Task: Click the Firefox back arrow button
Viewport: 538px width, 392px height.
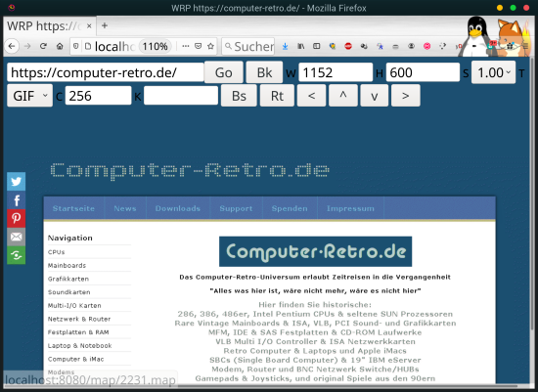Action: point(12,46)
